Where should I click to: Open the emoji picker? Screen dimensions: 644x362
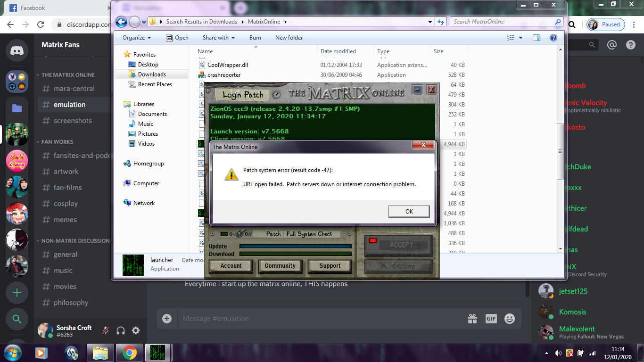(509, 319)
